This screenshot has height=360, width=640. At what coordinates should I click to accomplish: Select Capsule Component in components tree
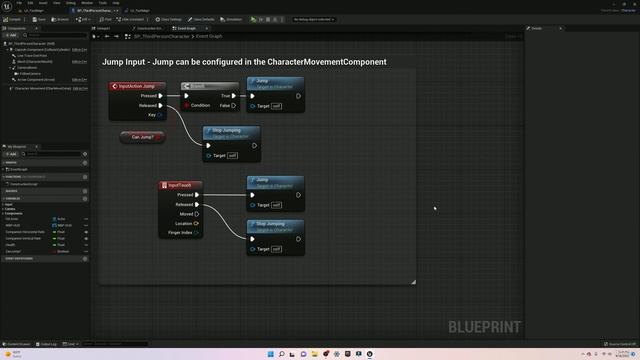[42, 49]
